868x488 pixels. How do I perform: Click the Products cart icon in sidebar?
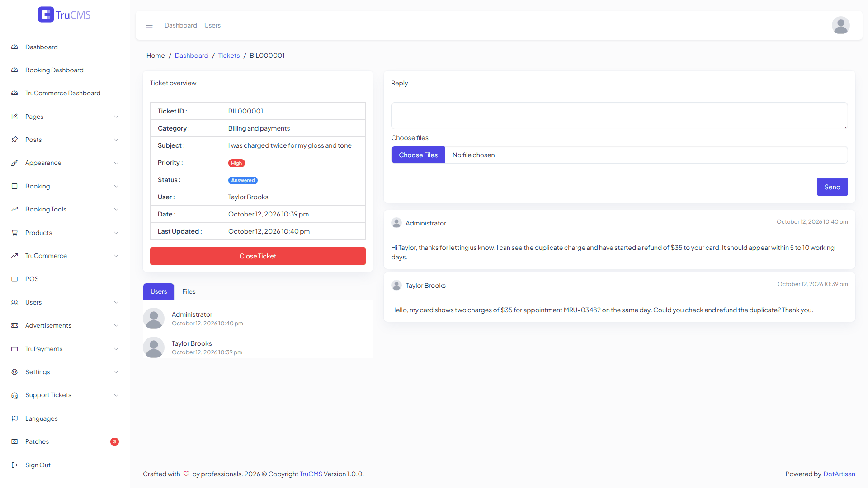tap(14, 233)
